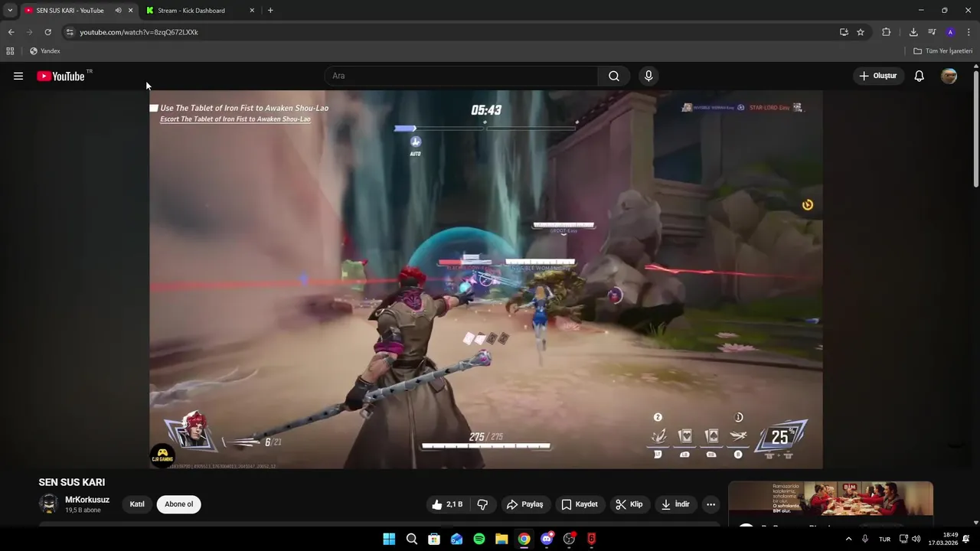Open the YouTube hamburger guide menu

tap(18, 76)
